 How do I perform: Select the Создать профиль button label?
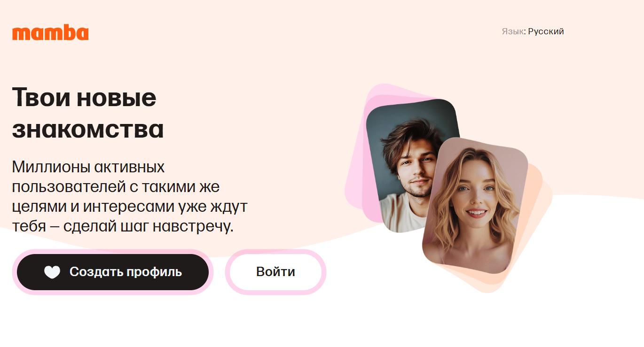pos(126,272)
